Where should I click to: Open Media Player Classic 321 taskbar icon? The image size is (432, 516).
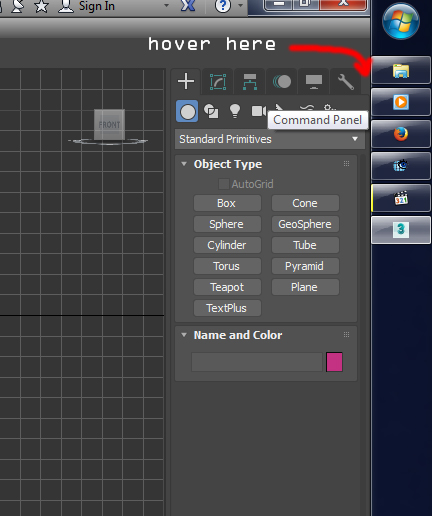click(x=401, y=198)
